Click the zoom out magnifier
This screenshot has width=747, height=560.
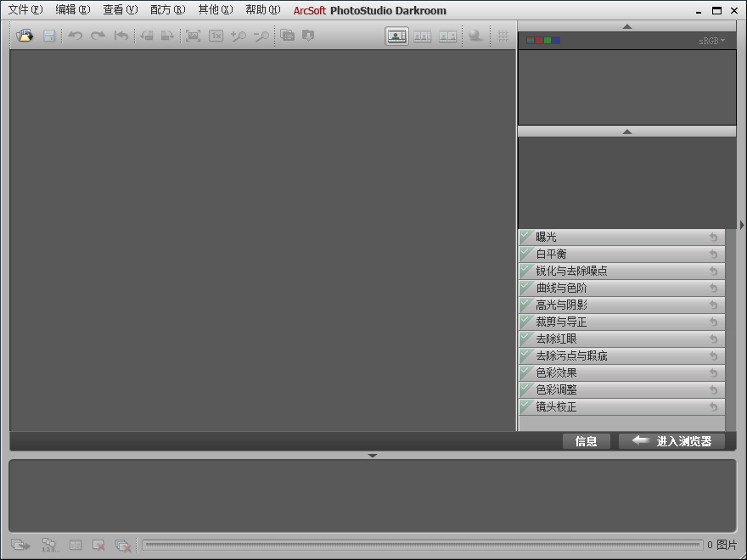pyautogui.click(x=261, y=36)
